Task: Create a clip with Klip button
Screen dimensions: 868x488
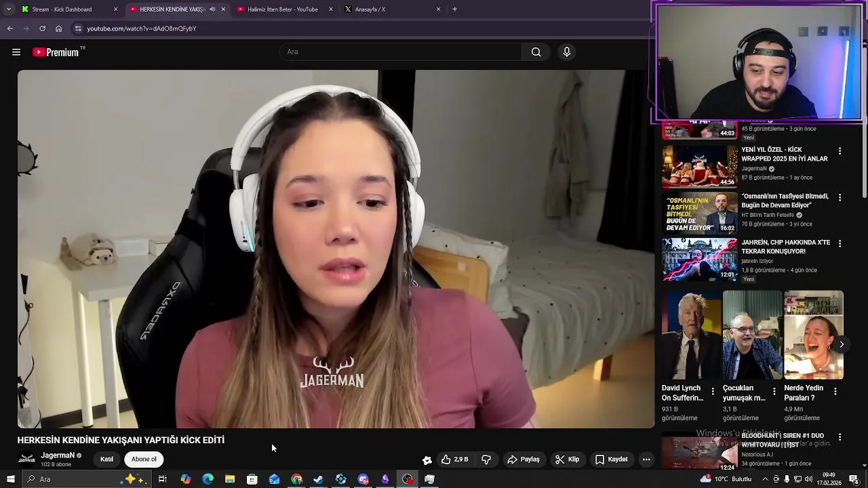Action: tap(567, 460)
